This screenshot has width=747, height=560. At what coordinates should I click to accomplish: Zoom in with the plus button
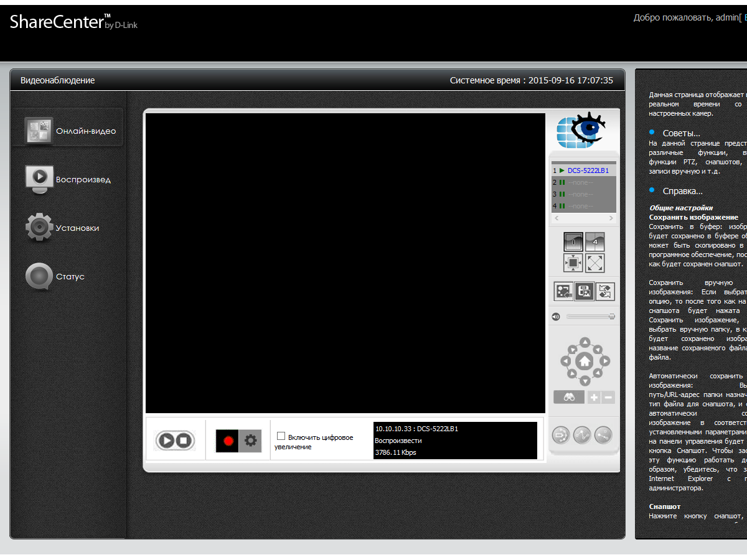[x=594, y=398]
